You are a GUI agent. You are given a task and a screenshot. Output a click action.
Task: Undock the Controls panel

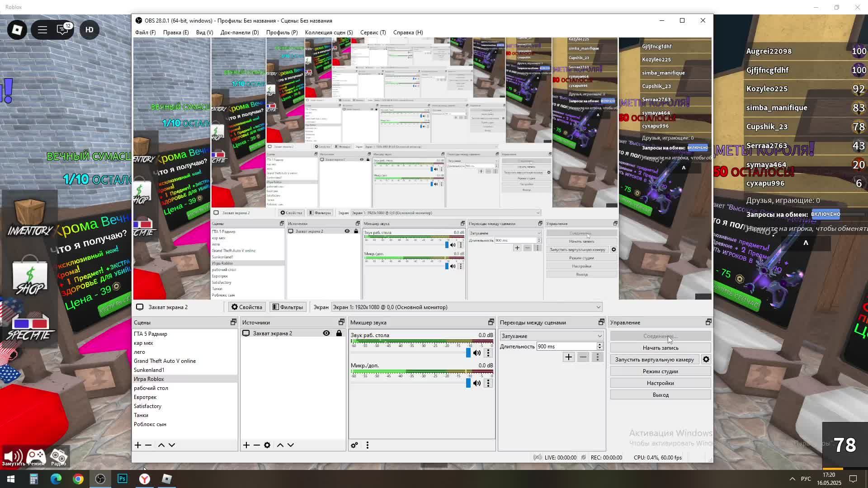708,322
